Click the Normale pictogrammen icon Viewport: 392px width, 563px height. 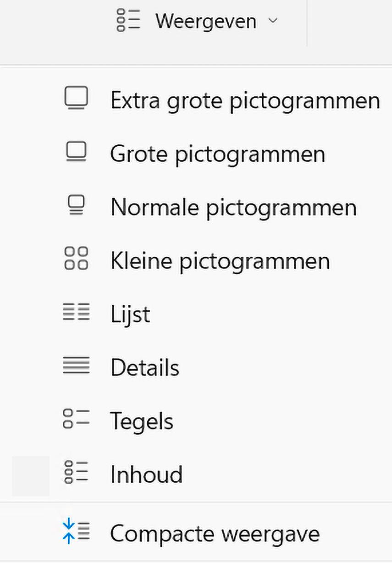point(76,206)
